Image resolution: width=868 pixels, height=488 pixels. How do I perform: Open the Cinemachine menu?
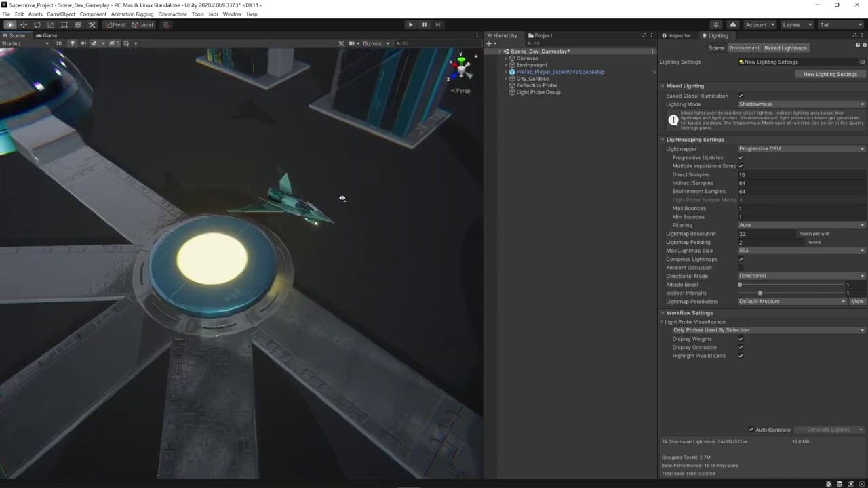coord(172,14)
